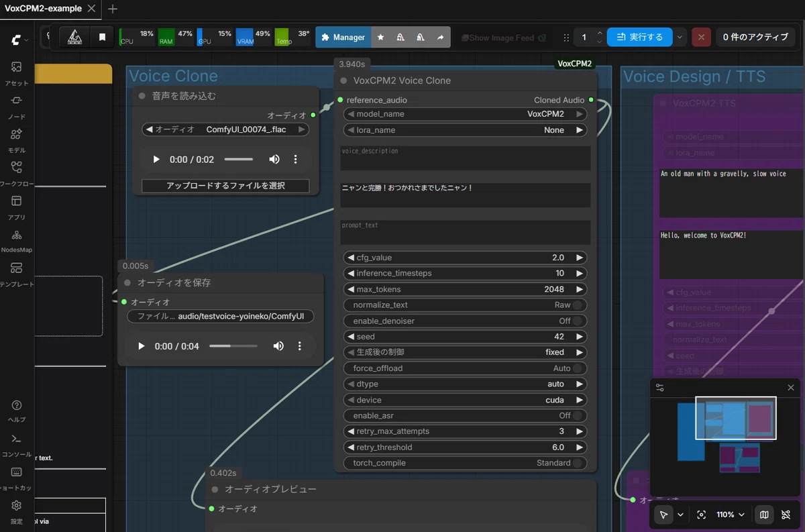Click アップロードするファイルを選択 upload button
Image resolution: width=805 pixels, height=532 pixels.
(x=225, y=185)
